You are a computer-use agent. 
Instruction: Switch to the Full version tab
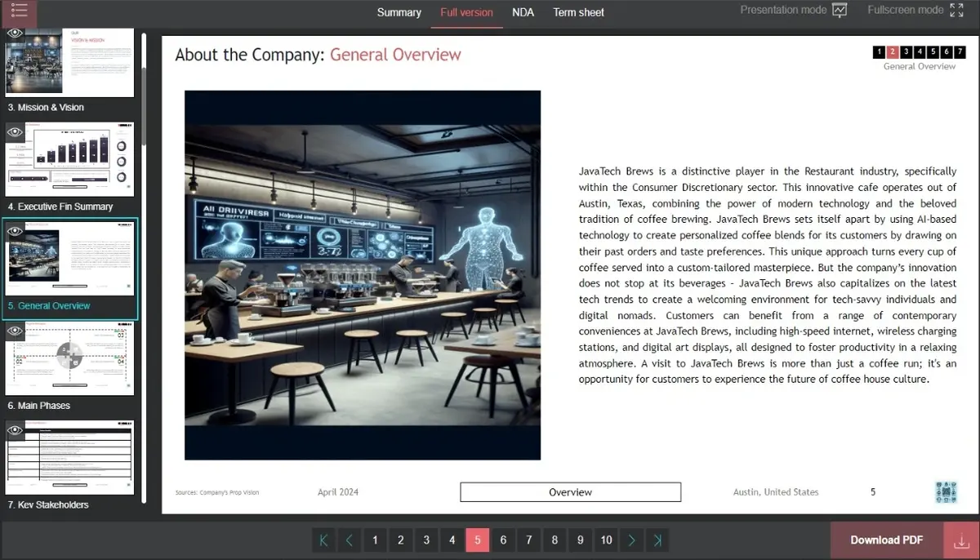coord(466,12)
